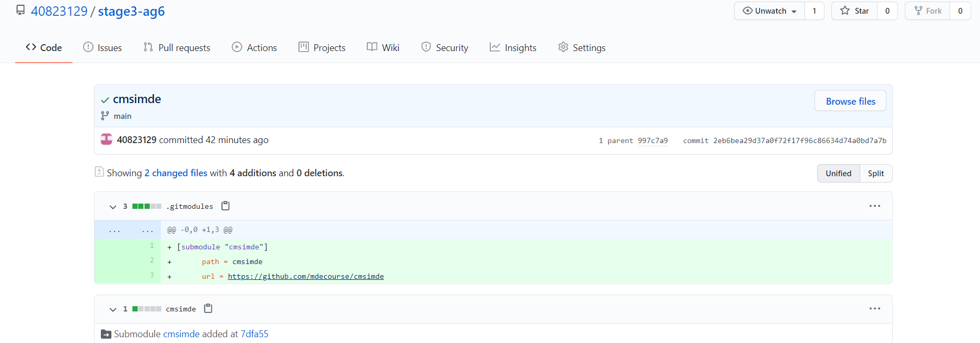Image resolution: width=980 pixels, height=343 pixels.
Task: Switch diff view to Unified
Action: coord(838,173)
